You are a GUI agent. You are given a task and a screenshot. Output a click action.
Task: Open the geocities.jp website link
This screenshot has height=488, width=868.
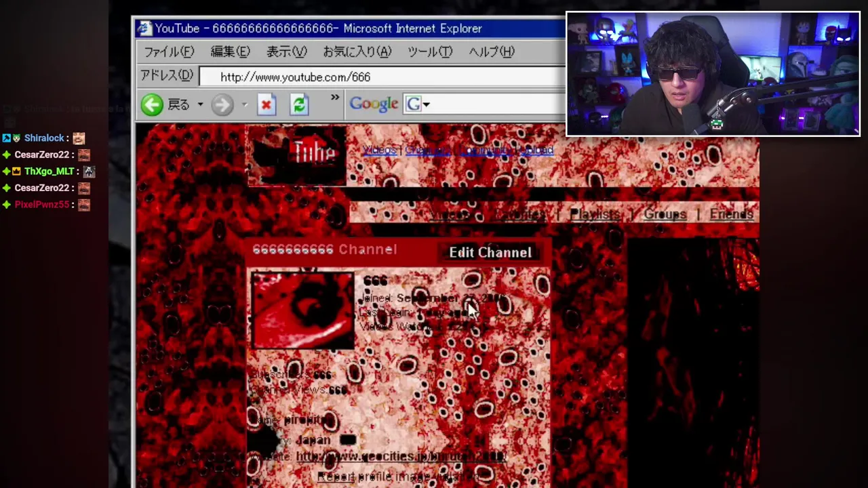[x=401, y=457]
